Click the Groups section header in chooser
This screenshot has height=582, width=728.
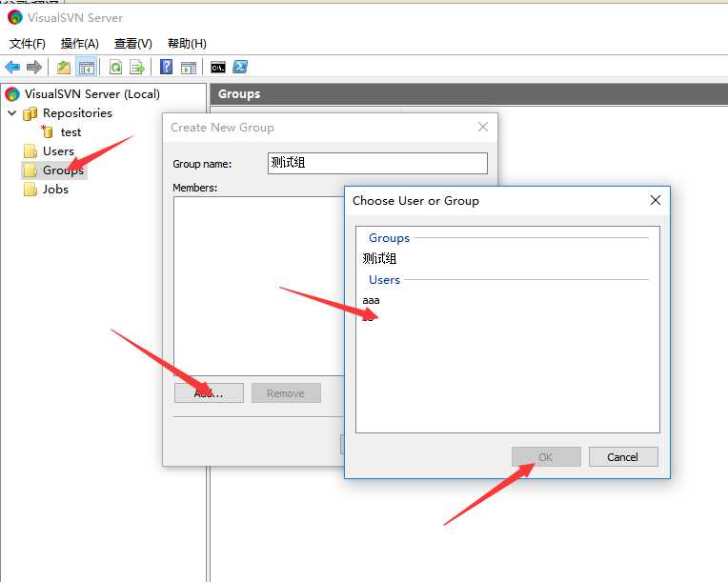click(389, 237)
